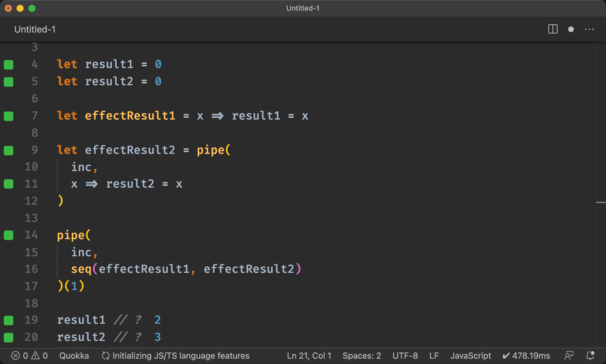Click the pipe call on line 14
Image resolution: width=606 pixels, height=364 pixels.
[71, 235]
